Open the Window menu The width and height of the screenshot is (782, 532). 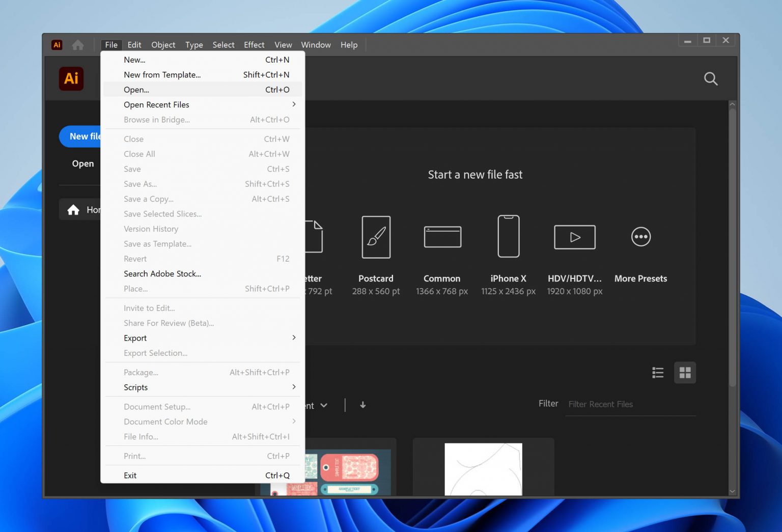[x=315, y=45]
